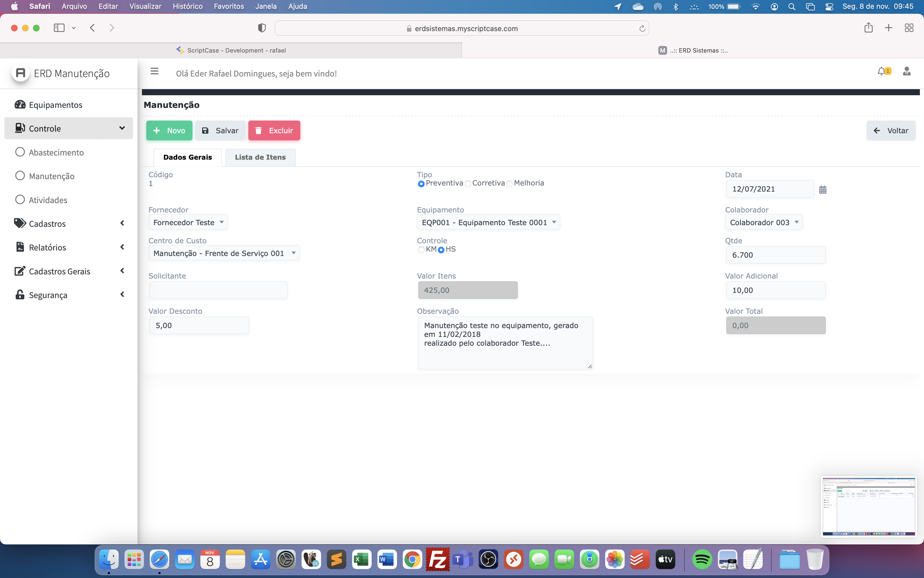Click the Solicitante input field

coord(218,290)
